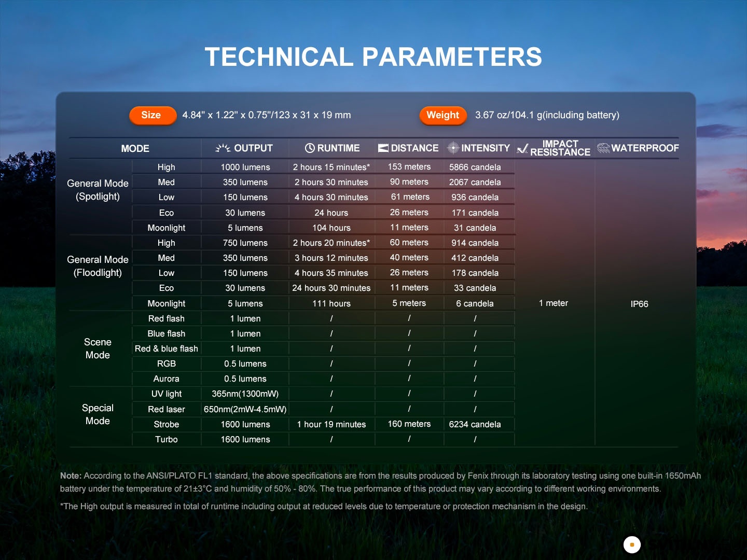Click the Impact Resistance icon
The width and height of the screenshot is (747, 560).
pos(522,149)
